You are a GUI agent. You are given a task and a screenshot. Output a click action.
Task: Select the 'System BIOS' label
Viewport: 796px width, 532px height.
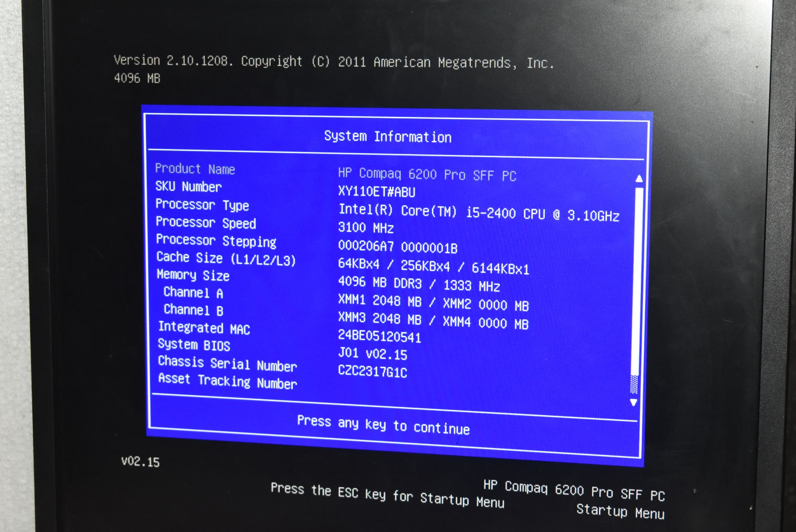click(194, 345)
